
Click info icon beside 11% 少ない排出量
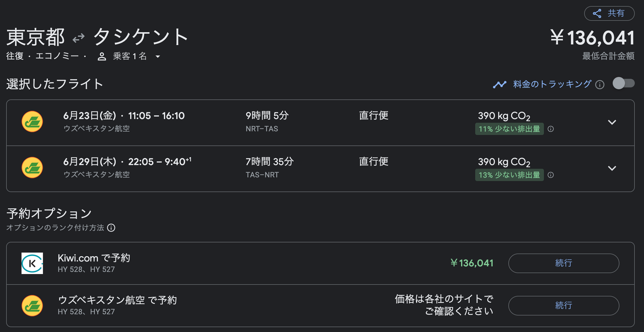(x=551, y=129)
